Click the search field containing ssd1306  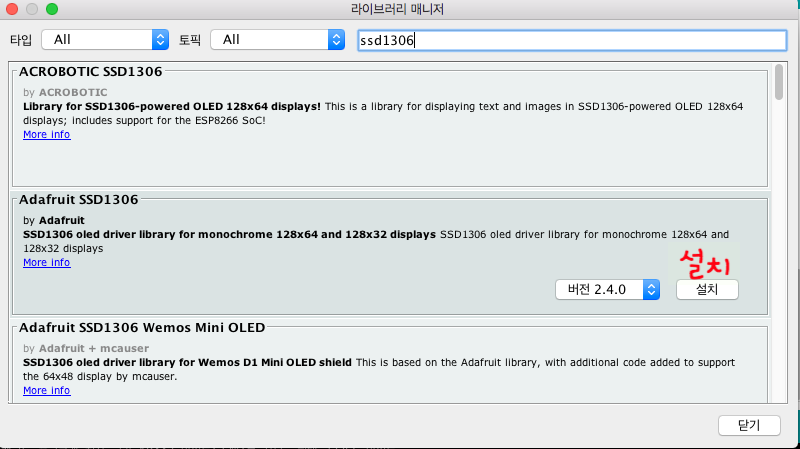572,40
